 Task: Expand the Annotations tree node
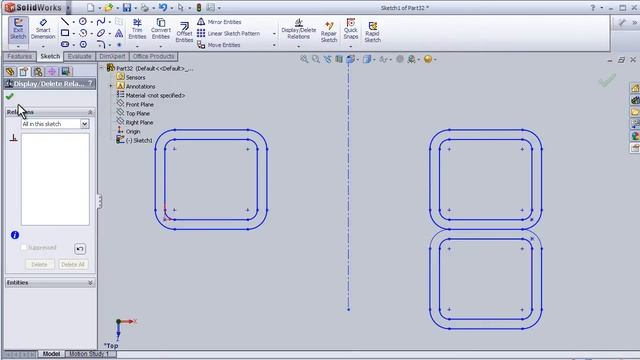tap(111, 86)
